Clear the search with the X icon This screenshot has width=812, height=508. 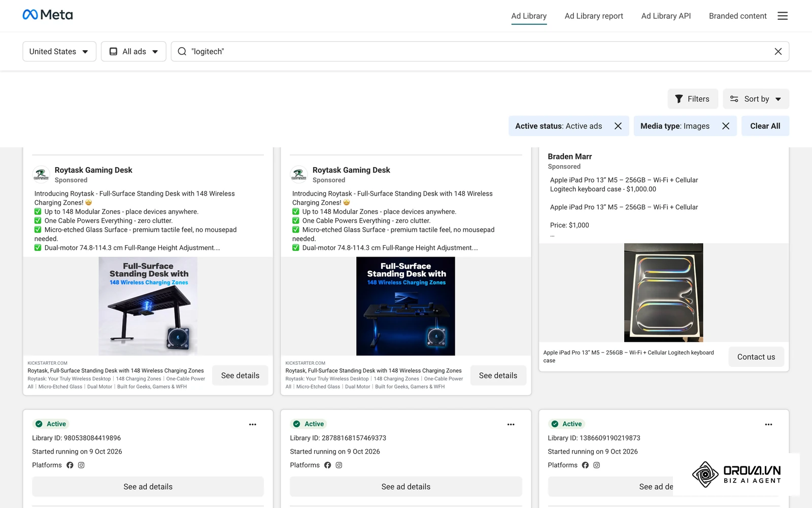[778, 51]
